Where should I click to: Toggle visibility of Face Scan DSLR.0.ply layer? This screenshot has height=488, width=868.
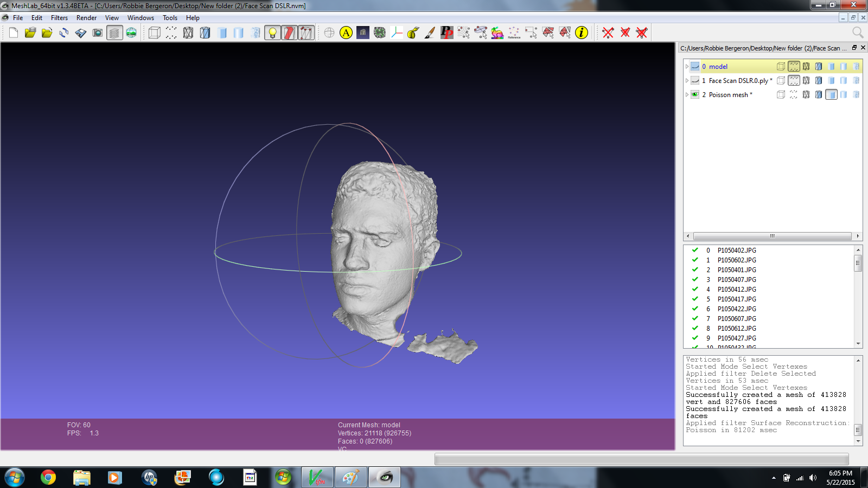(695, 80)
